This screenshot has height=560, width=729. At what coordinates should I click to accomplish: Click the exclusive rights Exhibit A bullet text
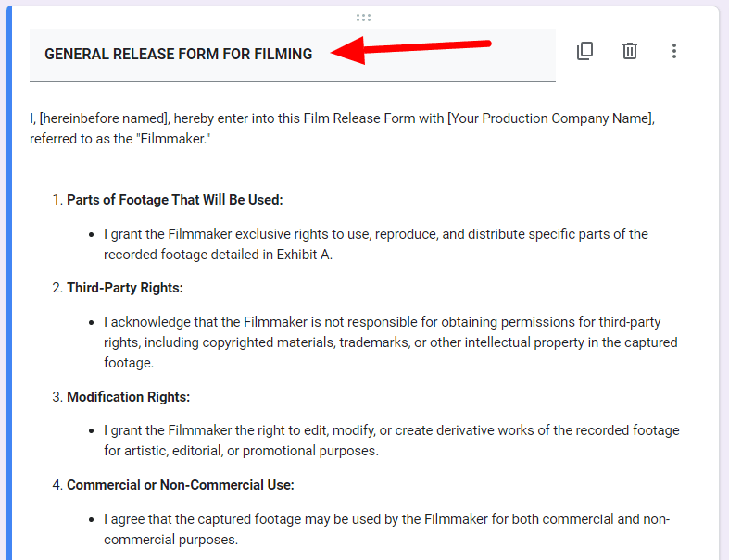(376, 244)
